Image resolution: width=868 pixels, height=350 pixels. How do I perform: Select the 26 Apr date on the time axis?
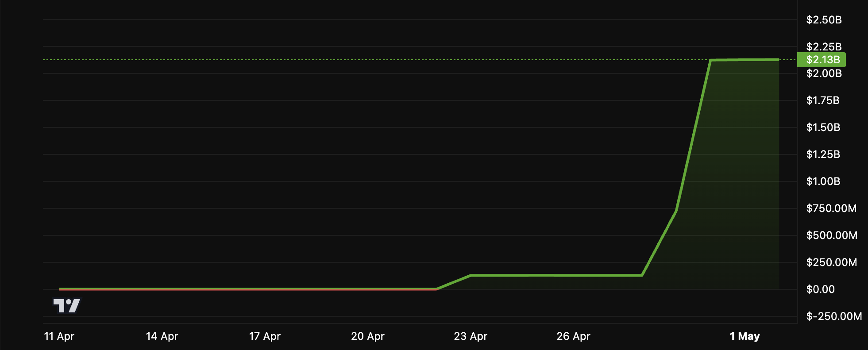tap(573, 336)
